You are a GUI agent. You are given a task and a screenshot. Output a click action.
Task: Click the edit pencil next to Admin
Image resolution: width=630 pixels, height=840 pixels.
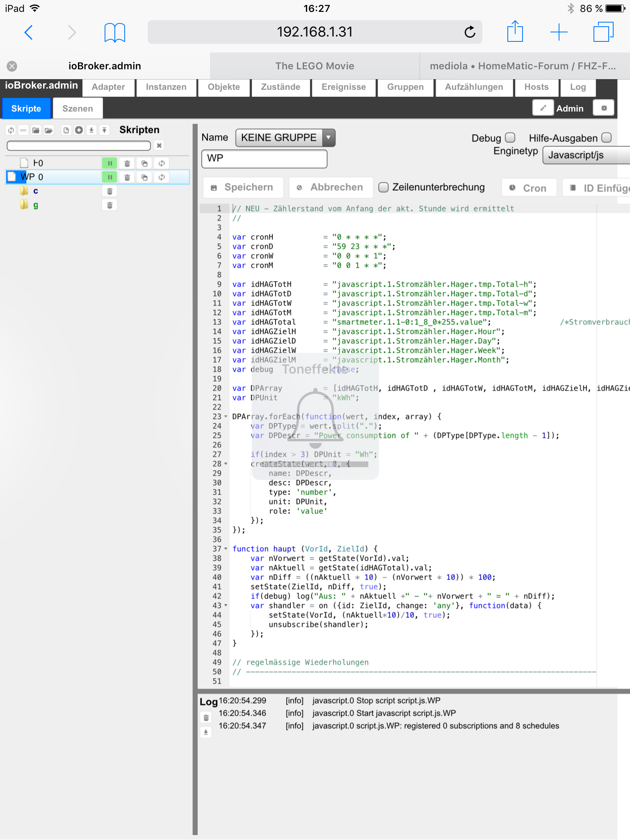click(x=543, y=108)
